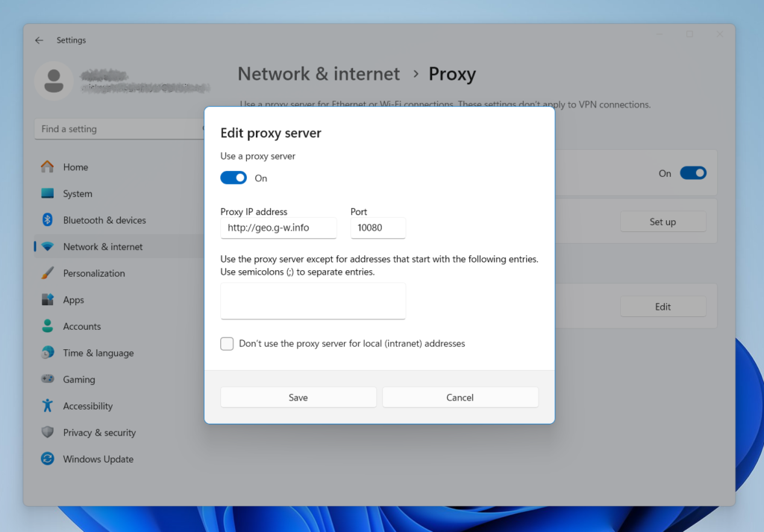Click the Windows Update sync icon
Image resolution: width=764 pixels, height=532 pixels.
(x=47, y=458)
